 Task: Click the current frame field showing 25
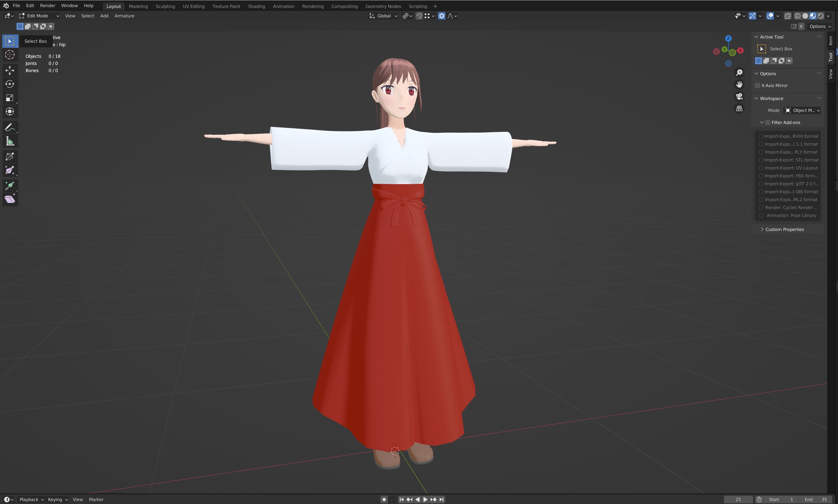tap(738, 500)
